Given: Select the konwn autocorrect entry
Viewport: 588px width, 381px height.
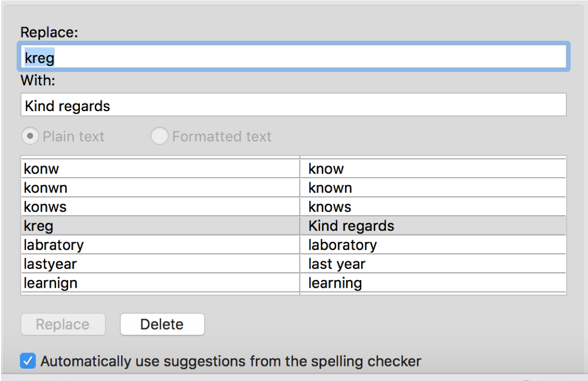Looking at the screenshot, I should (x=46, y=188).
